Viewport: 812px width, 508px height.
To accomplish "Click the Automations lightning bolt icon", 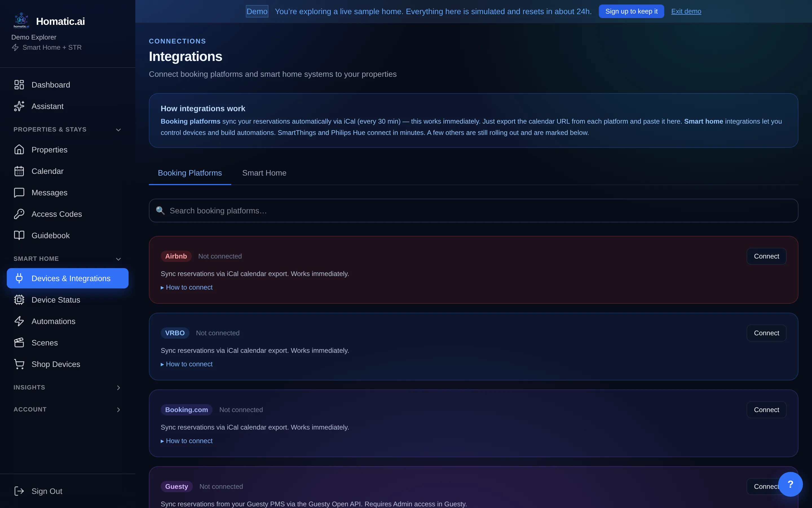I will 19,321.
